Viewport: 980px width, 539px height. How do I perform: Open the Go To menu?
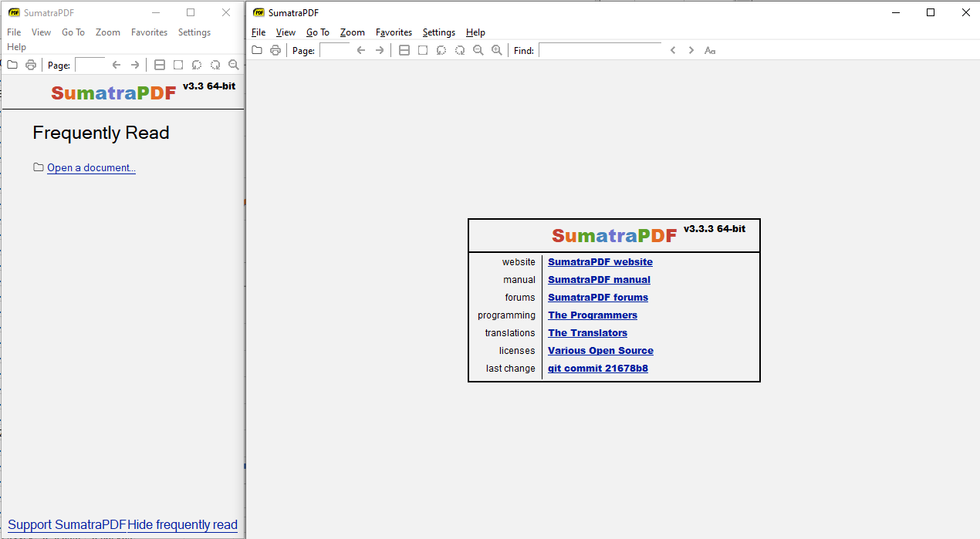(x=318, y=32)
